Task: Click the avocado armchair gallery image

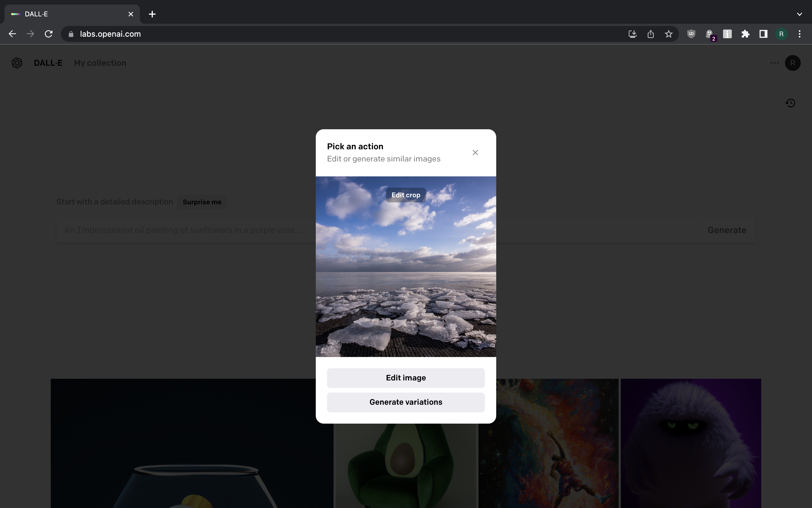Action: 406,466
